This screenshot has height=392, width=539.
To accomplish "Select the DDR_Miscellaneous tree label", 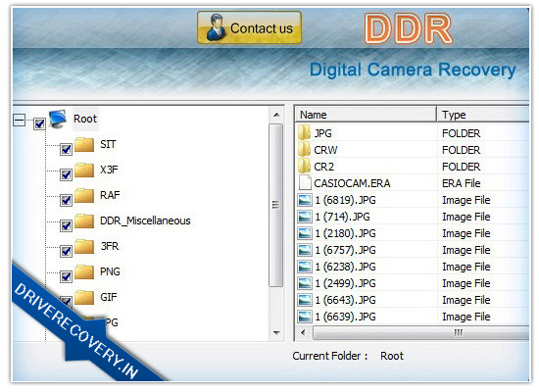I will 145,220.
